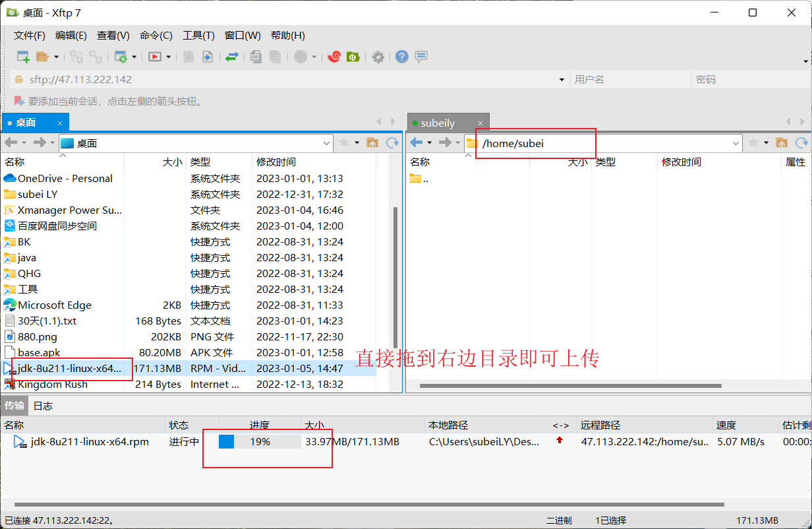This screenshot has width=812, height=529.
Task: Launch Xshell via red swirl icon
Action: point(334,57)
